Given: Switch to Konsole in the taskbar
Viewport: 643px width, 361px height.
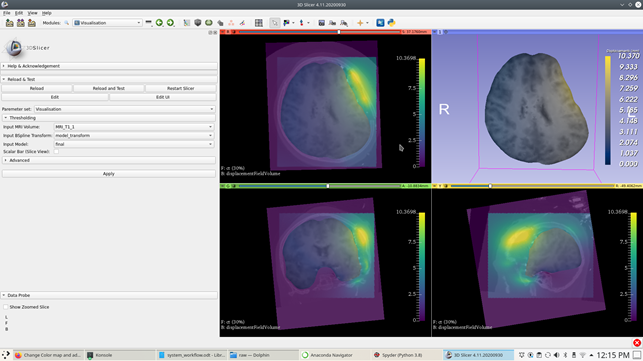Looking at the screenshot, I should coord(120,355).
